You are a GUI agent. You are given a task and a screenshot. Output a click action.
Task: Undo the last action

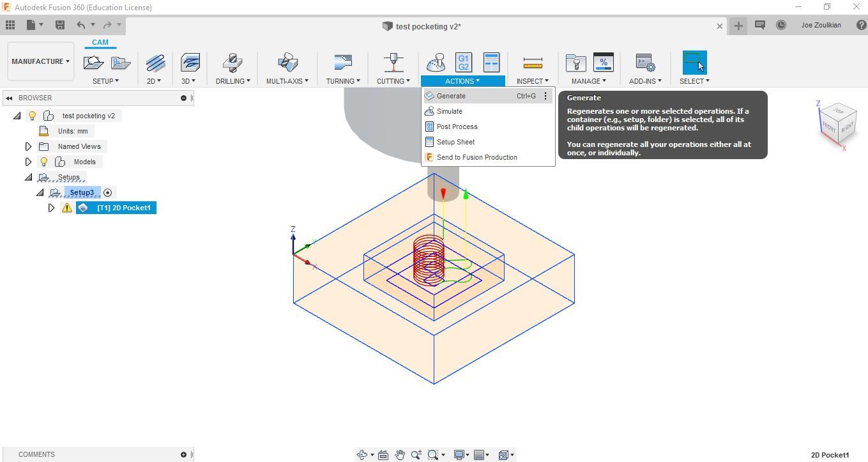[81, 25]
